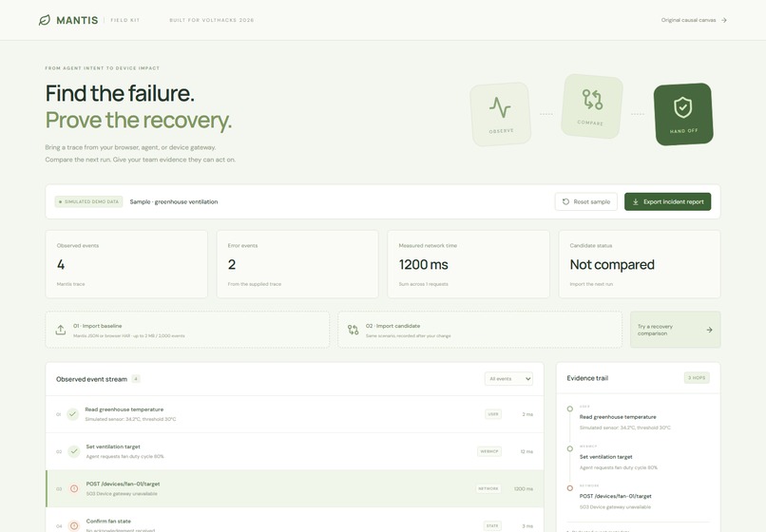Click the WEBMCP tag on Set ventilation target
The width and height of the screenshot is (766, 532).
489,451
